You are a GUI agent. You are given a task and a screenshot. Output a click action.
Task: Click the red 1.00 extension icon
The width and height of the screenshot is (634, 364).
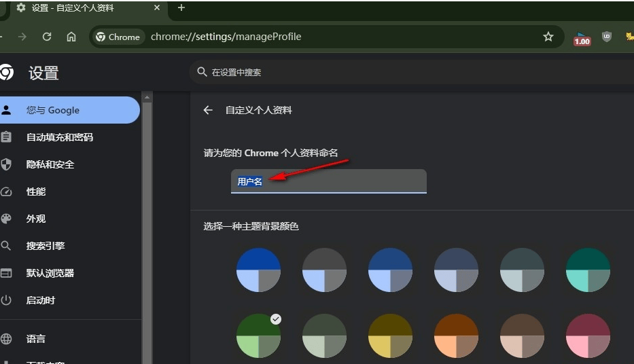pos(582,38)
